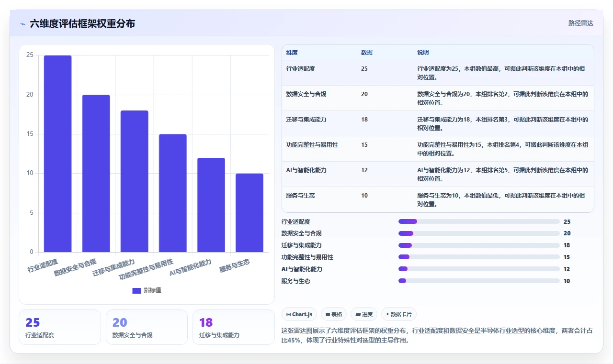This screenshot has width=613, height=364.
Task: Click the 行业适配度 bar in chart
Action: coord(57,154)
